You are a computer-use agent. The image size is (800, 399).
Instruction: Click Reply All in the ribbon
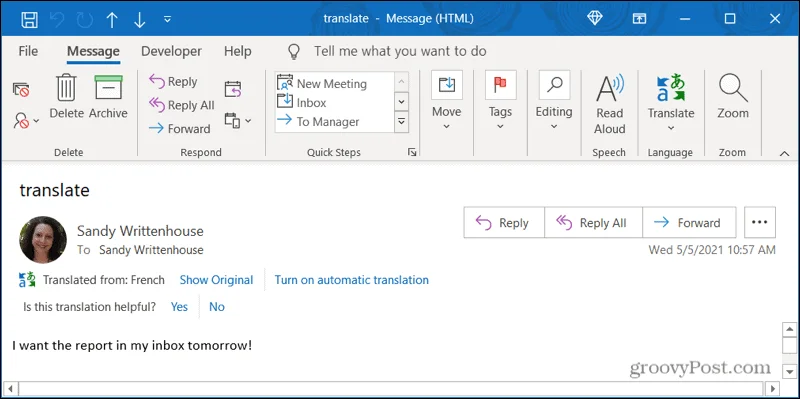pyautogui.click(x=182, y=105)
